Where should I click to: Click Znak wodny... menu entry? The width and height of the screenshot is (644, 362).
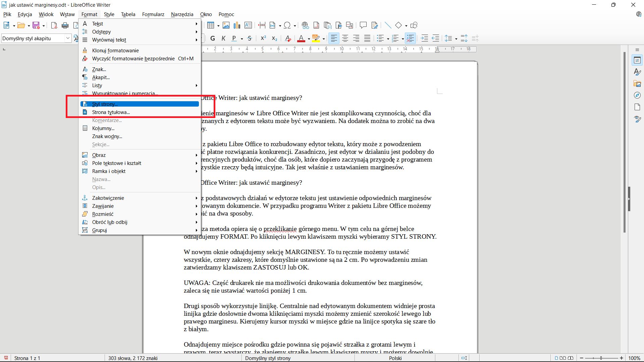pos(107,136)
